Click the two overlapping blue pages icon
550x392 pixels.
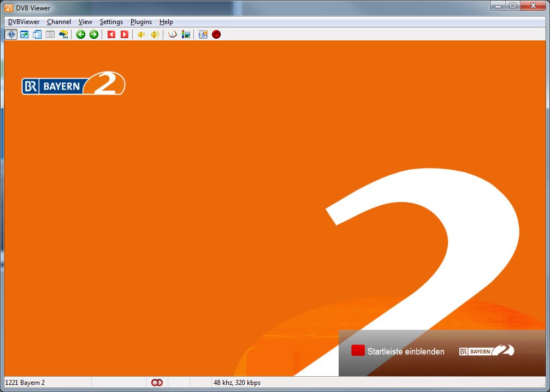(x=37, y=34)
